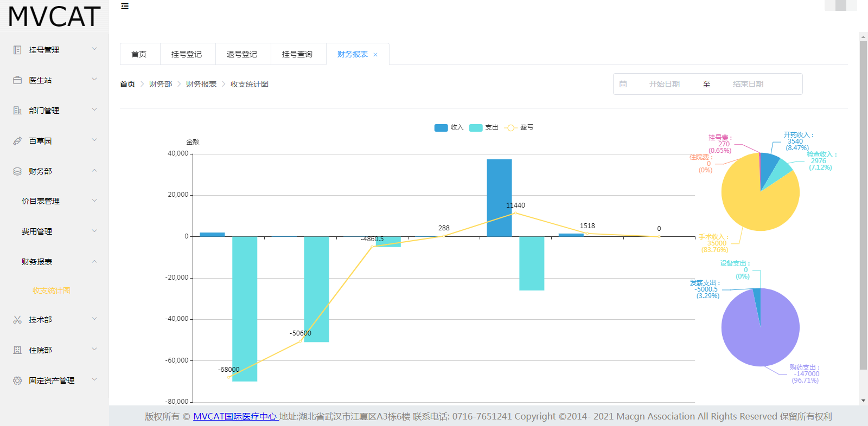Expand the 挂号管理 menu chevron

(x=94, y=49)
